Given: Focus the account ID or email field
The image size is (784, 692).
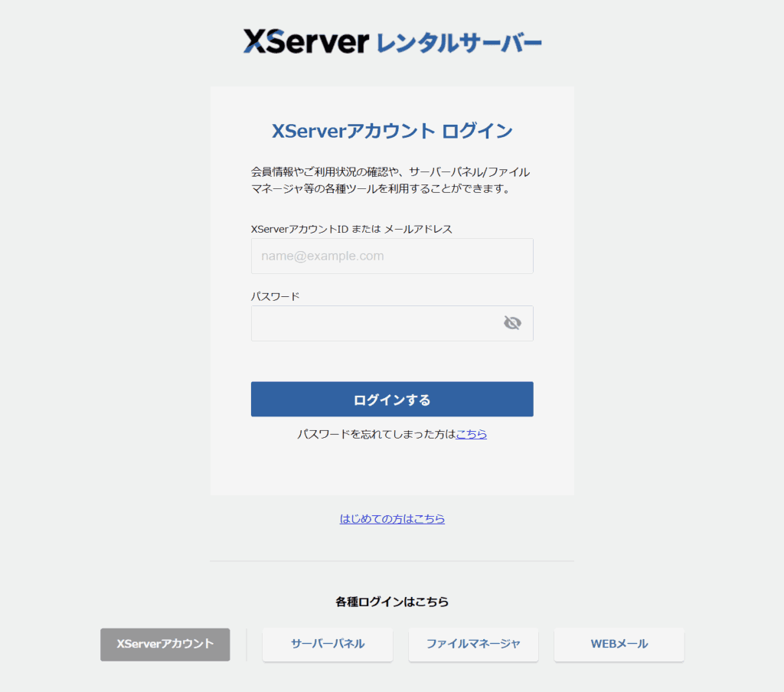Looking at the screenshot, I should pyautogui.click(x=392, y=256).
